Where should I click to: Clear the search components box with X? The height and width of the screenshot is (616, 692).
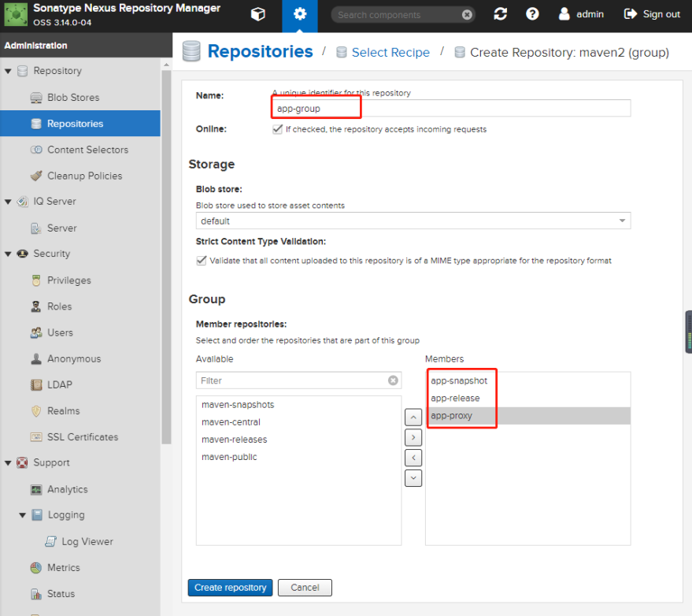[x=467, y=15]
